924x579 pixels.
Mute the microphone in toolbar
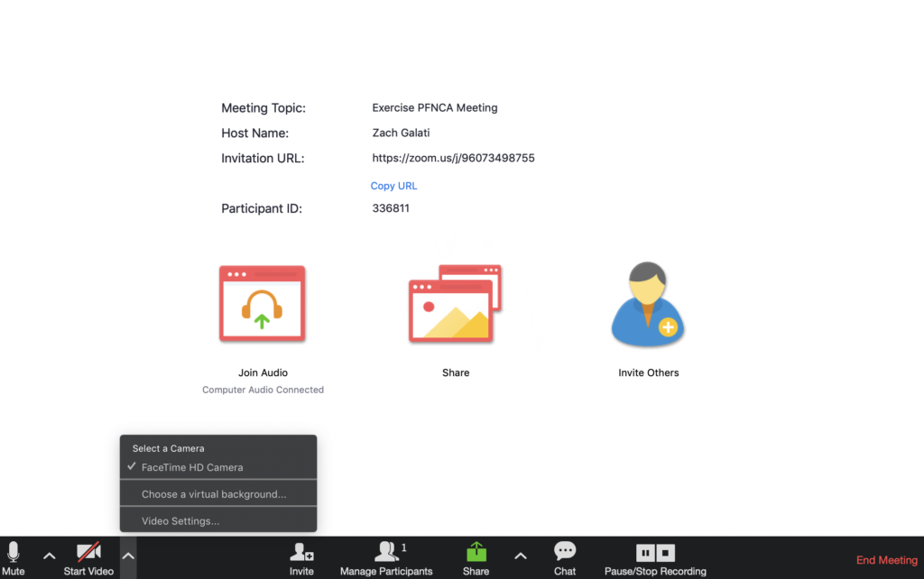pyautogui.click(x=13, y=557)
